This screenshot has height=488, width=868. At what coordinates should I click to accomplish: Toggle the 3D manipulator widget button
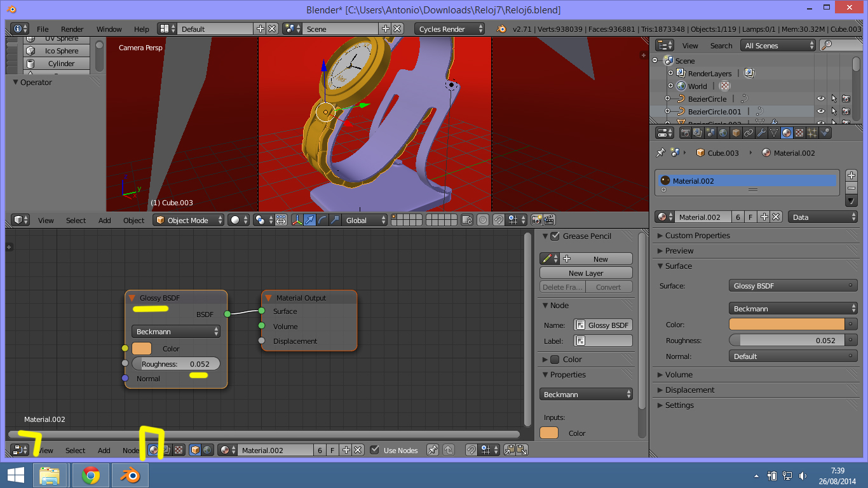pos(297,220)
